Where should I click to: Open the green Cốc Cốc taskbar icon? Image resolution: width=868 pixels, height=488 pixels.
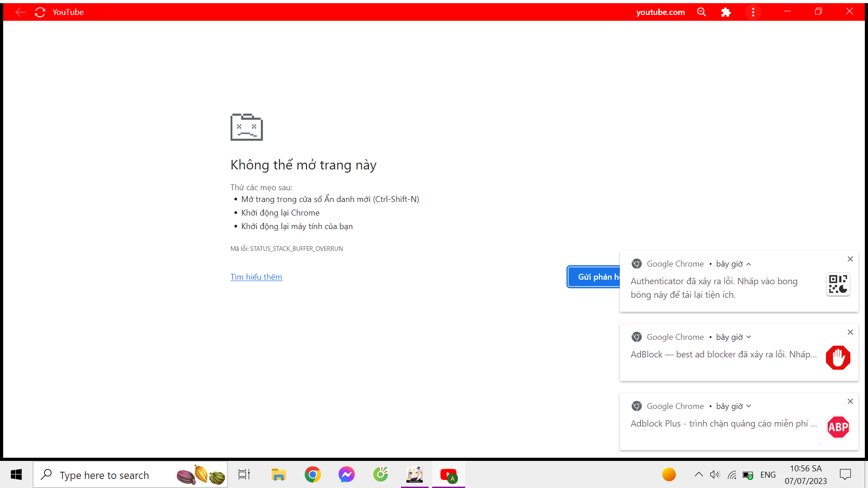click(x=381, y=474)
